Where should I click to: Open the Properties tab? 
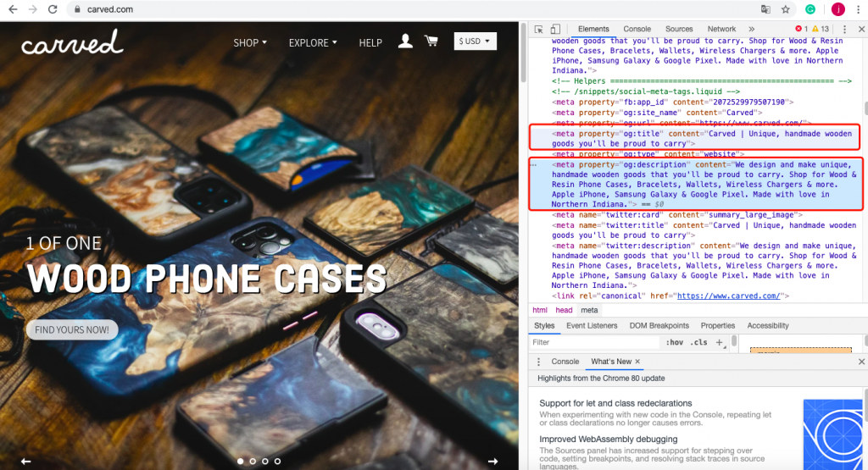718,326
